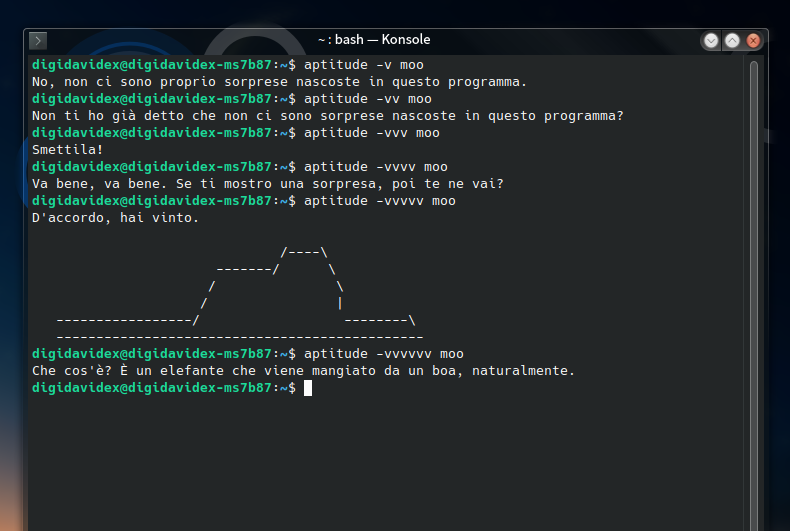Click the 'Che cos'è? È un elefante' output line

(x=304, y=371)
